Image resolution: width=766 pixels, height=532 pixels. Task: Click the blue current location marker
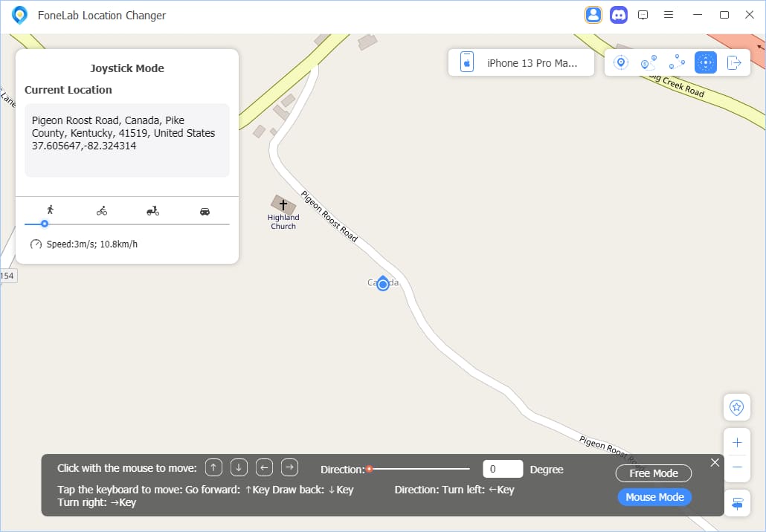coord(383,283)
